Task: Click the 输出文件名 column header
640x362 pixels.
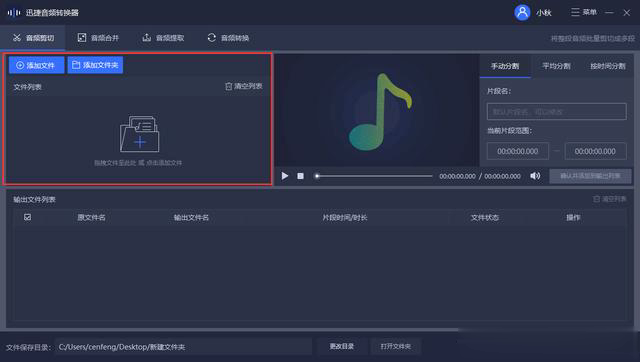Action: [x=191, y=218]
